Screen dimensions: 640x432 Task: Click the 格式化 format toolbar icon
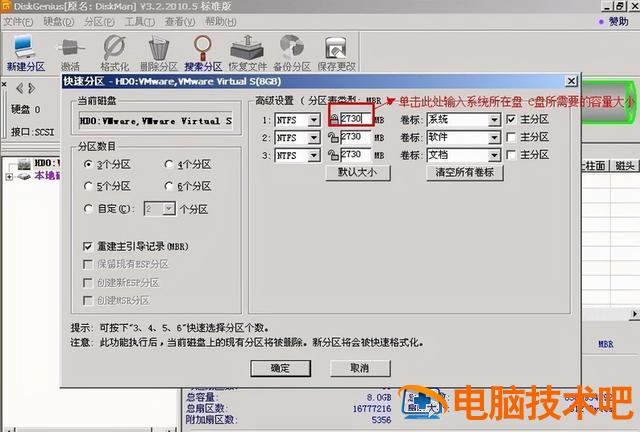(x=114, y=50)
